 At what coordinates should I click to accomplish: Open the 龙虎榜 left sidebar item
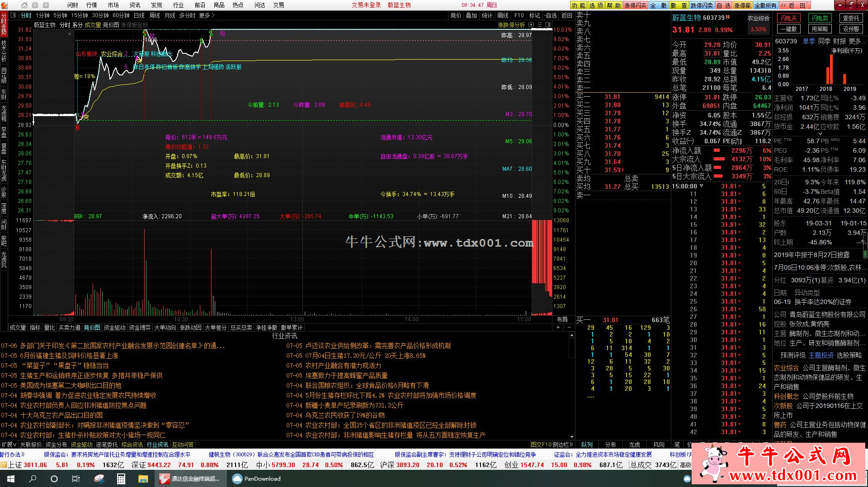[x=4, y=113]
